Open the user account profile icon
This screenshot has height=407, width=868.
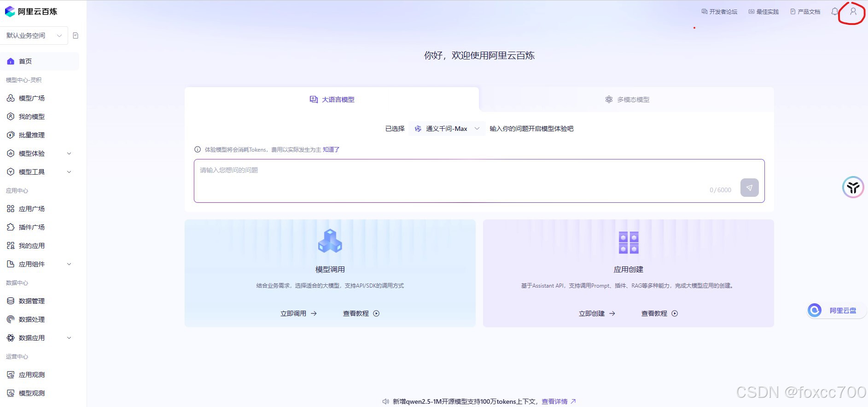coord(853,12)
